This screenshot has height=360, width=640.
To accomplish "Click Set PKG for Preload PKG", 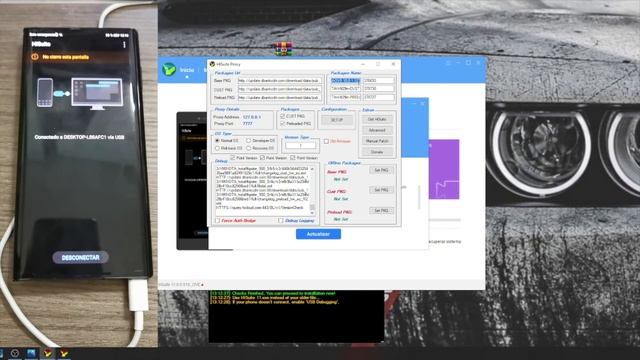I will coord(381,211).
